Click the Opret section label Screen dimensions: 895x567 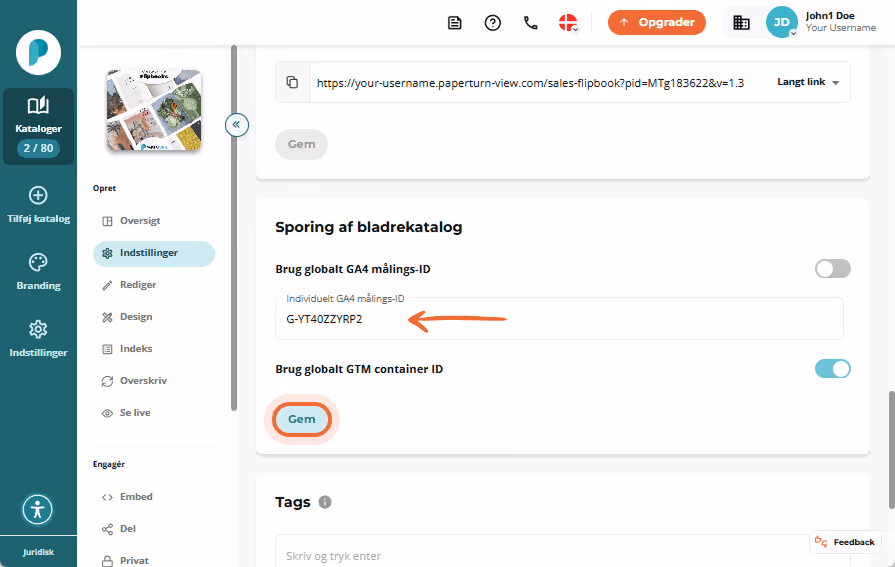point(104,188)
